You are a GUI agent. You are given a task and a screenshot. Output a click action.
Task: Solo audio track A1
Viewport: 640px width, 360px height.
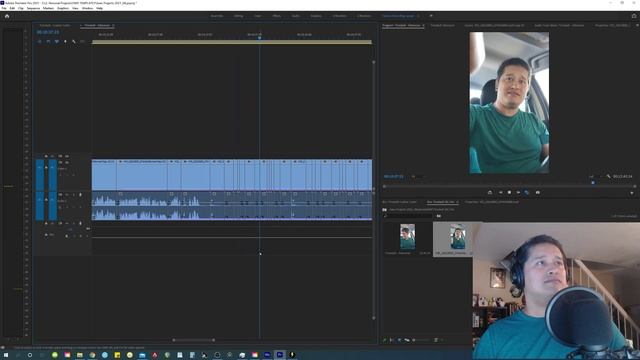point(73,195)
